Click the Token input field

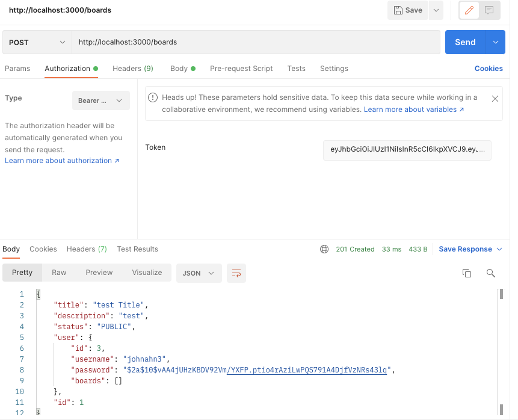[x=407, y=150]
